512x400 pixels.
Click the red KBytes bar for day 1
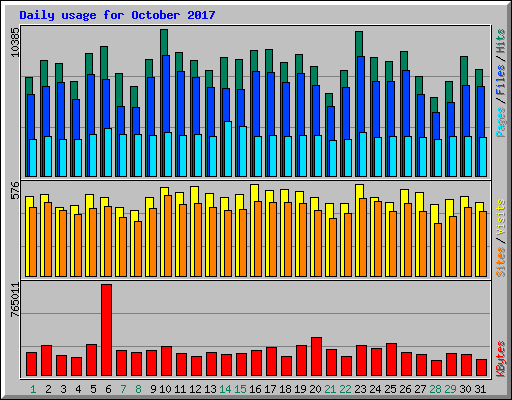(x=31, y=364)
